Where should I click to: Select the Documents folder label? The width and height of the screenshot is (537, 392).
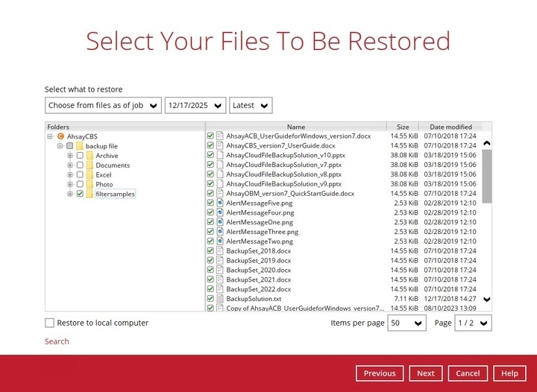coord(113,165)
